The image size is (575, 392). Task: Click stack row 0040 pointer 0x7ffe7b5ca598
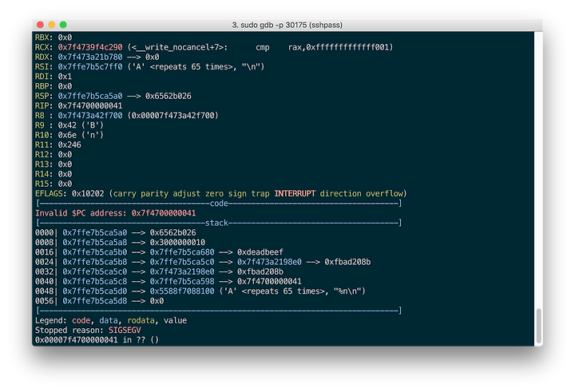[182, 282]
